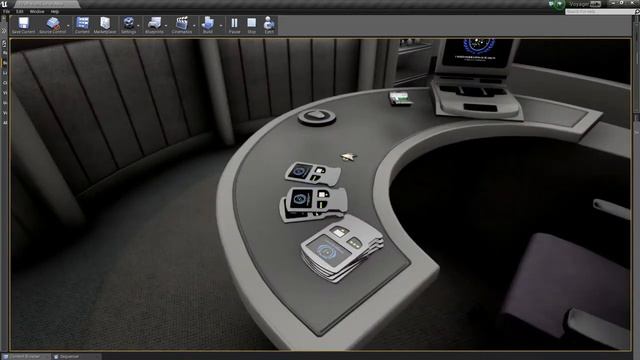The width and height of the screenshot is (640, 360).
Task: Click the Unreal Engine logo icon
Action: tap(4, 4)
